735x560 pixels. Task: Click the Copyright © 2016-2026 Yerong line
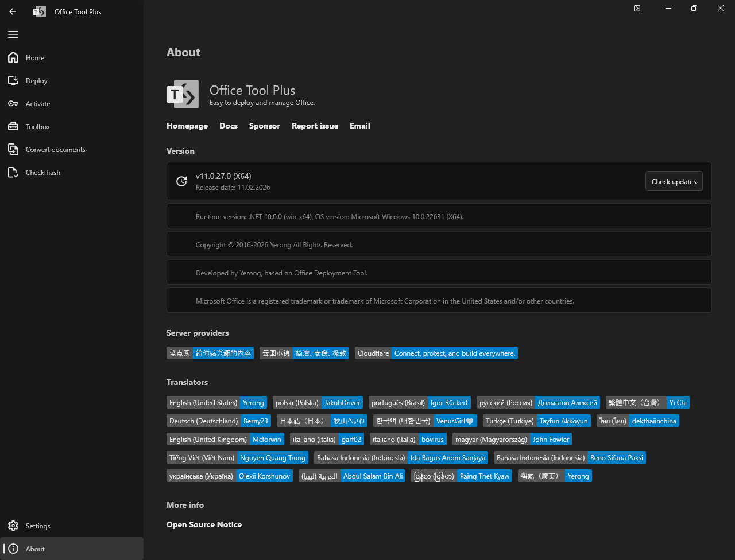(274, 245)
